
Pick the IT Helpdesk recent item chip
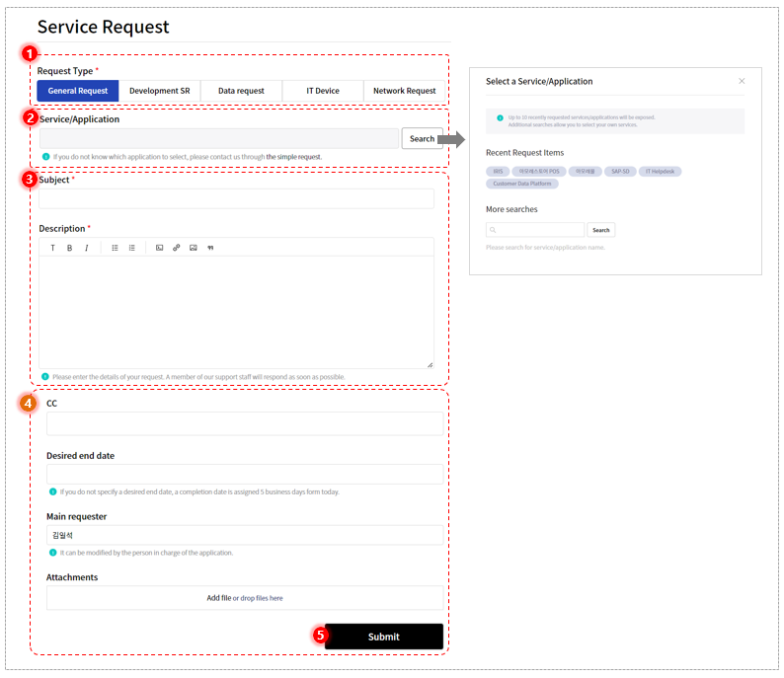click(x=660, y=172)
